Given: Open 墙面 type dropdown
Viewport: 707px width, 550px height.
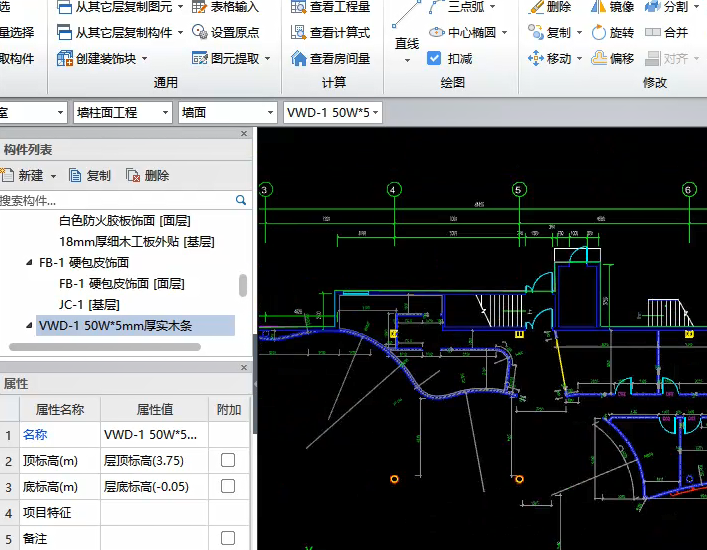Looking at the screenshot, I should click(x=228, y=112).
